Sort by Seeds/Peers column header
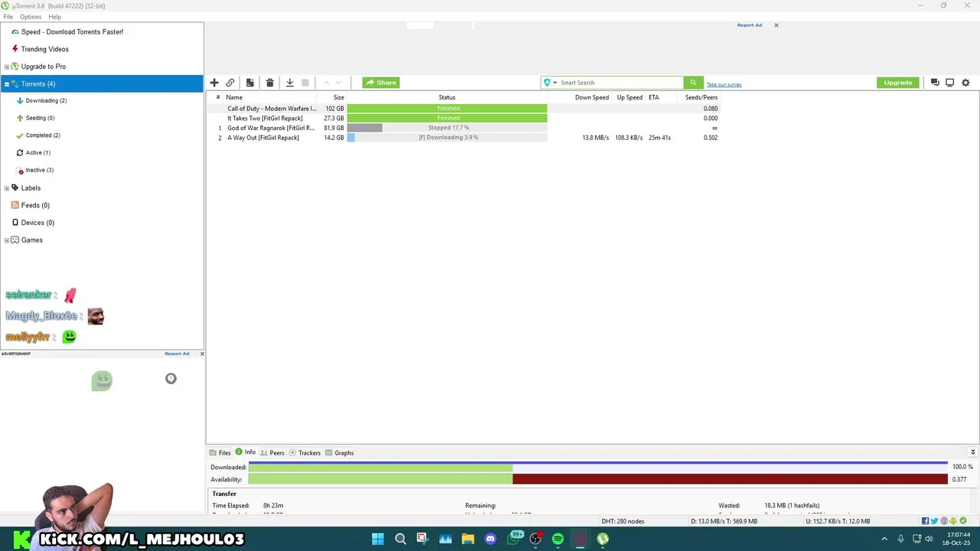The width and height of the screenshot is (980, 551). tap(701, 97)
